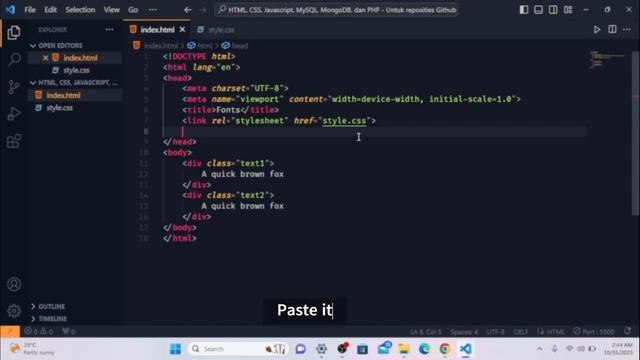Open the hidden menus ellipsis in menu bar
This screenshot has width=640, height=360.
tap(153, 9)
